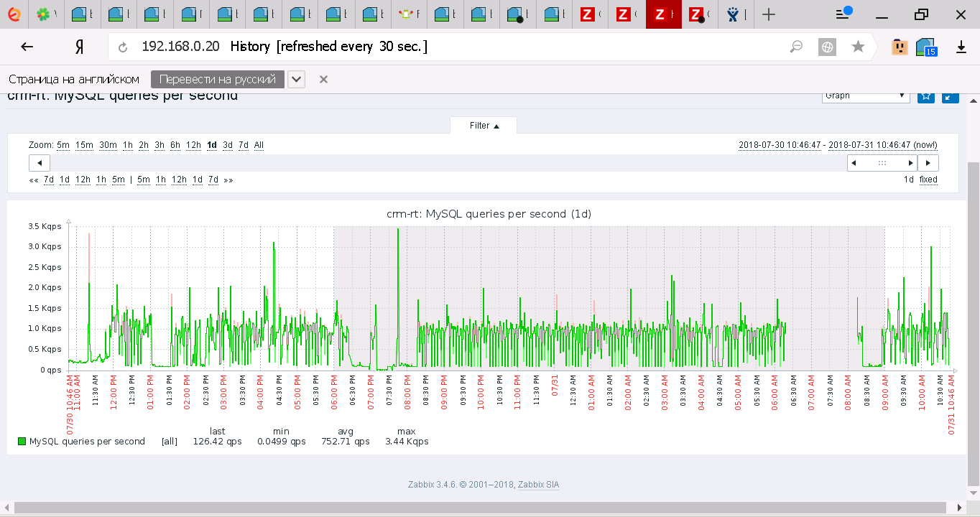Open the browser menu with the notification dot
Screen dimensions: 980x517
843,14
